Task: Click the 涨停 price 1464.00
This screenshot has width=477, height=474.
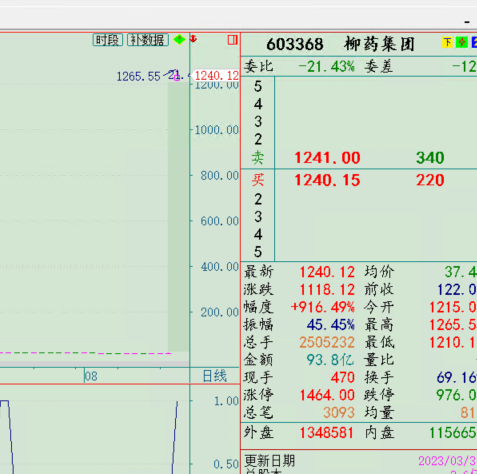Action: click(327, 395)
